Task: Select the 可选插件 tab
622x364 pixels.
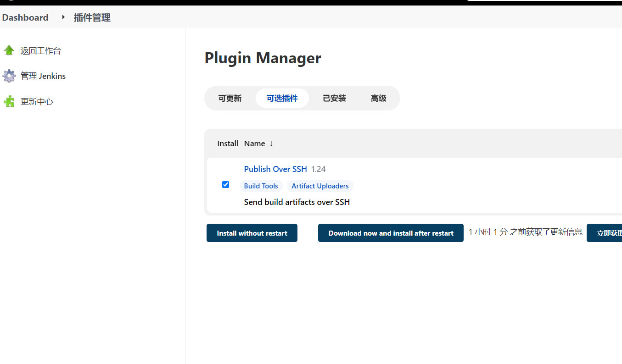Action: click(282, 98)
